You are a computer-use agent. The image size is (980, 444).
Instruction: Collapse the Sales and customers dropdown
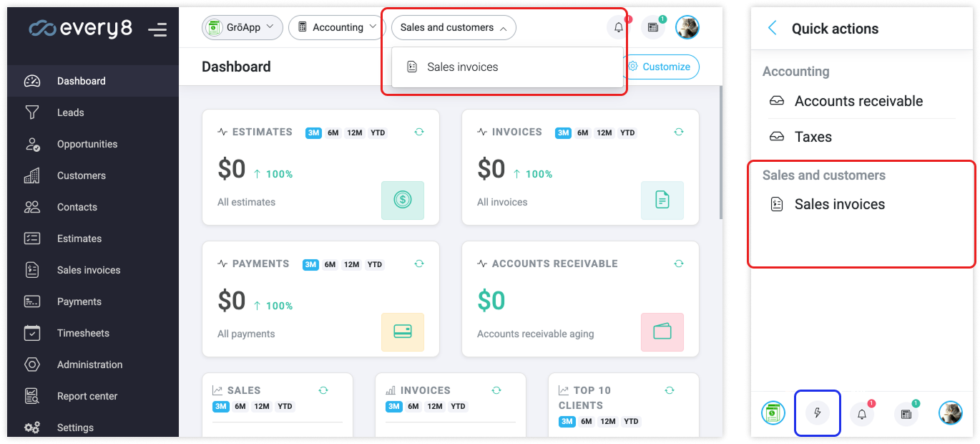point(454,27)
